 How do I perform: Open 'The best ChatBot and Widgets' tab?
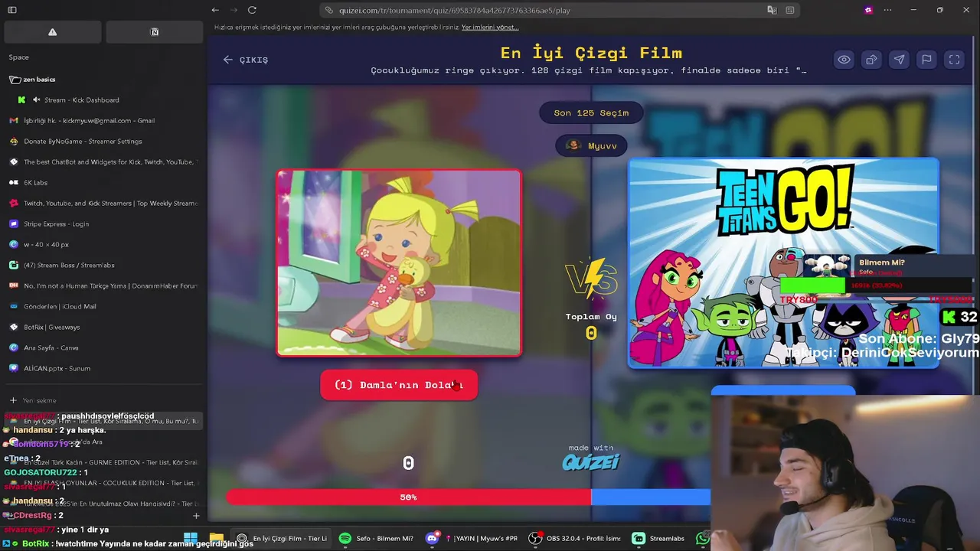(x=103, y=161)
